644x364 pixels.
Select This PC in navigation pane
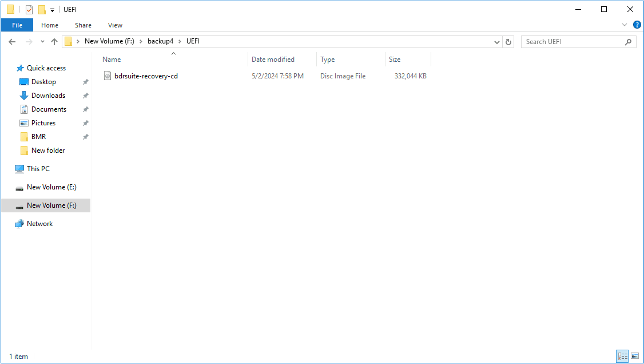coord(38,168)
